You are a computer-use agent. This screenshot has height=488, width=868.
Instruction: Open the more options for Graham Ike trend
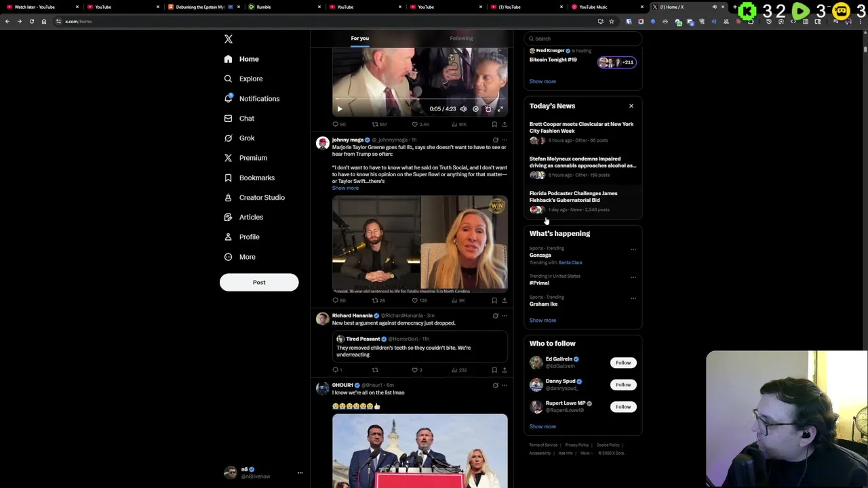[x=633, y=298]
